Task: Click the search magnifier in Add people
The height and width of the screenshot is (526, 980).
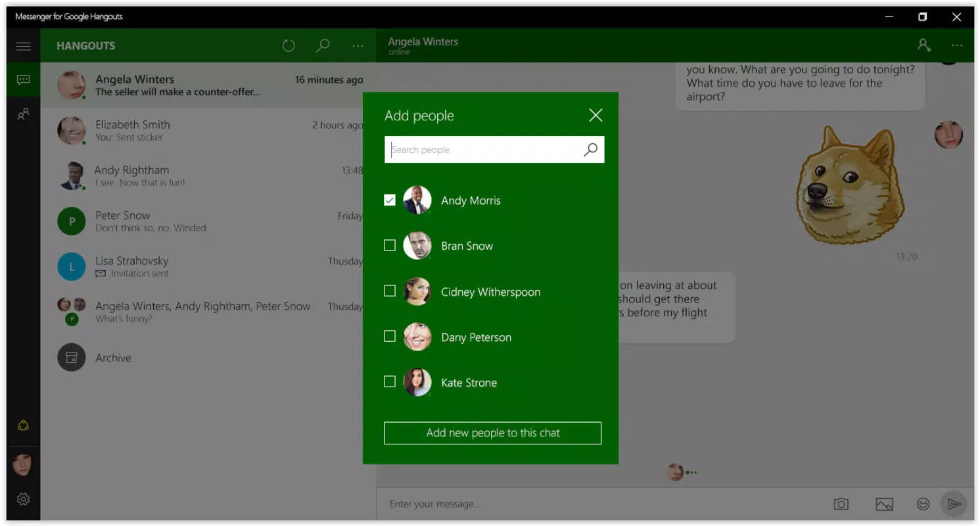Action: [590, 149]
